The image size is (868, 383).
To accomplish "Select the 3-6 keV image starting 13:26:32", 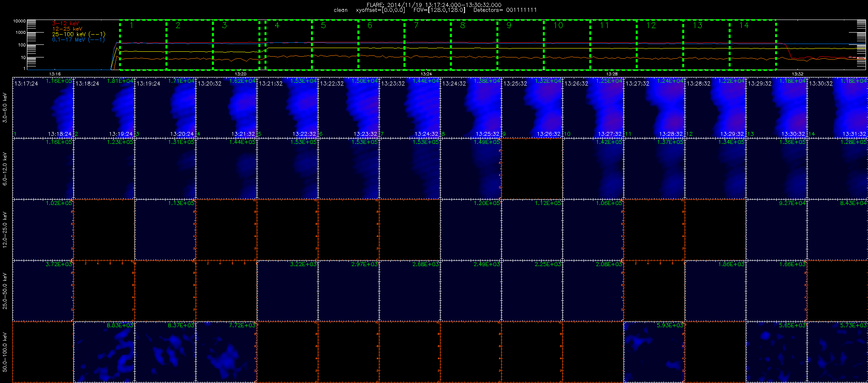I will click(593, 108).
